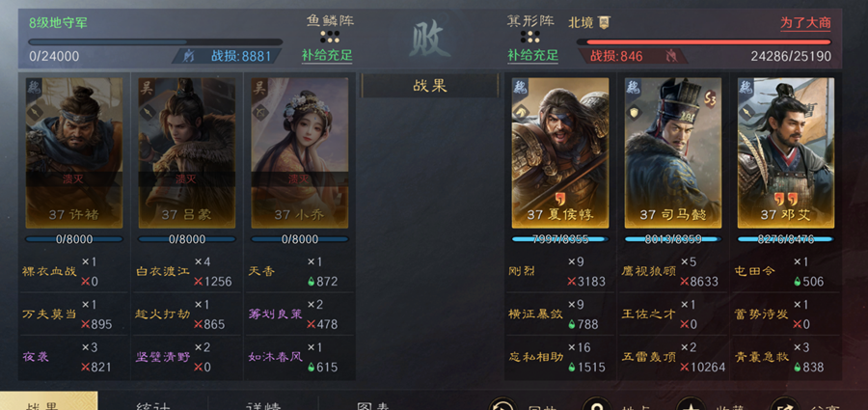Select the 战果 tab at bottom
The width and height of the screenshot is (868, 410).
[x=49, y=403]
